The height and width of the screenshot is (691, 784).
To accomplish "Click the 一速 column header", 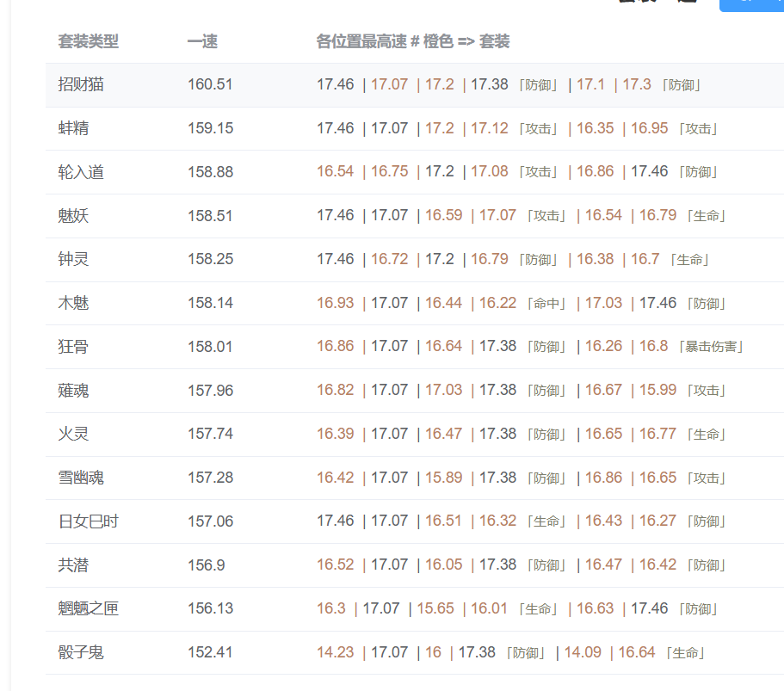I will [202, 41].
